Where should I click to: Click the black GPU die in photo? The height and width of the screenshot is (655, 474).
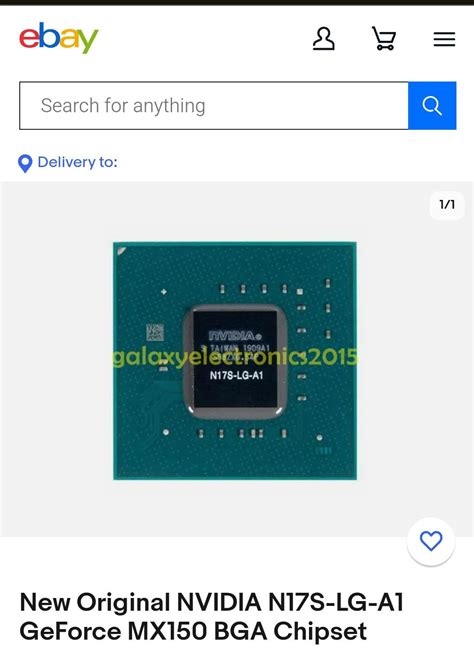click(235, 359)
